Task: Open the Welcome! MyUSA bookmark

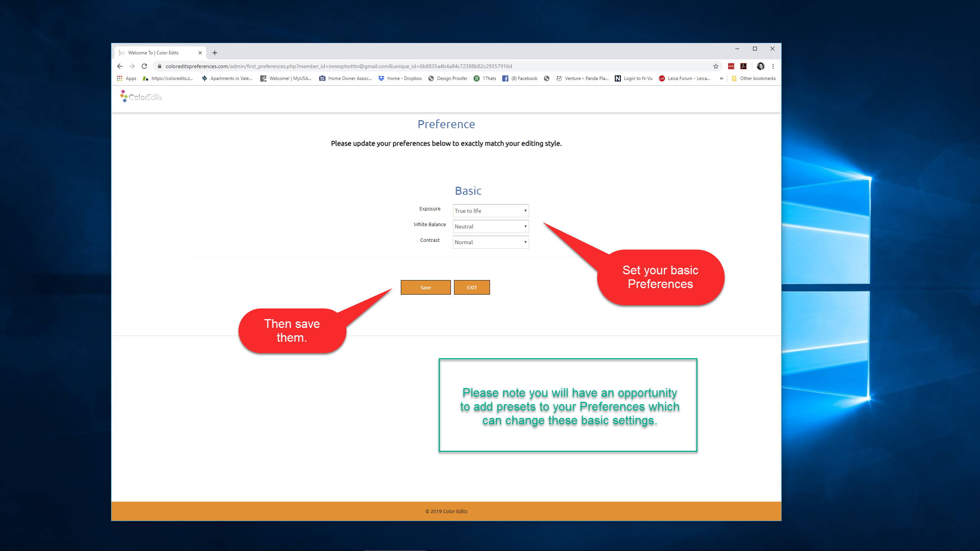Action: click(x=286, y=78)
